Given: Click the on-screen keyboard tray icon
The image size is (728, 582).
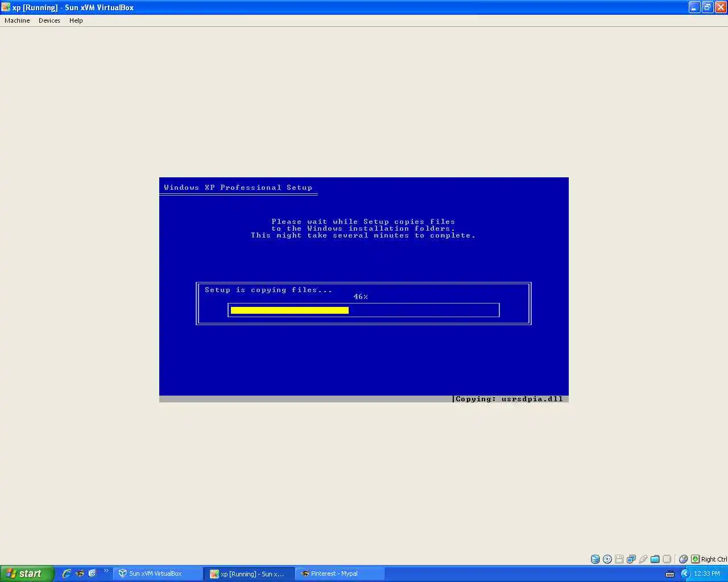Looking at the screenshot, I should click(x=670, y=574).
